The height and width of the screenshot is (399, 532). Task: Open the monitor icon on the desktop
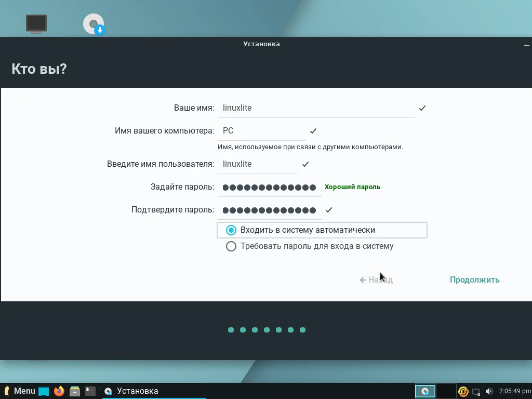(x=36, y=23)
